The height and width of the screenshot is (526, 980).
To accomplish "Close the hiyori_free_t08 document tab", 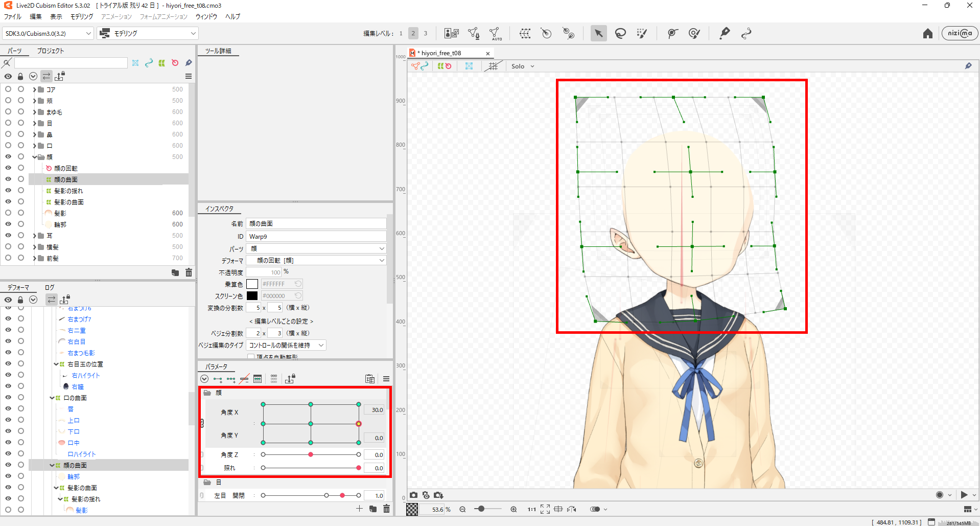I will (x=487, y=53).
